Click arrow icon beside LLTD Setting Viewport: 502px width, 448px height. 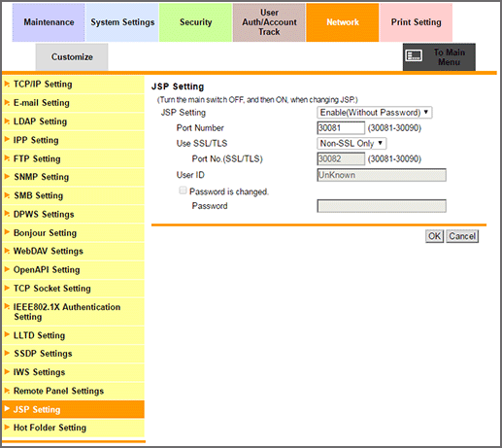(x=7, y=334)
